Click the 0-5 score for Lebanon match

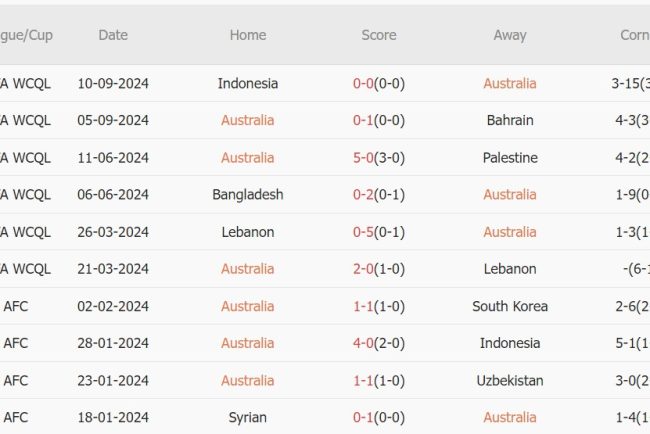click(x=379, y=232)
